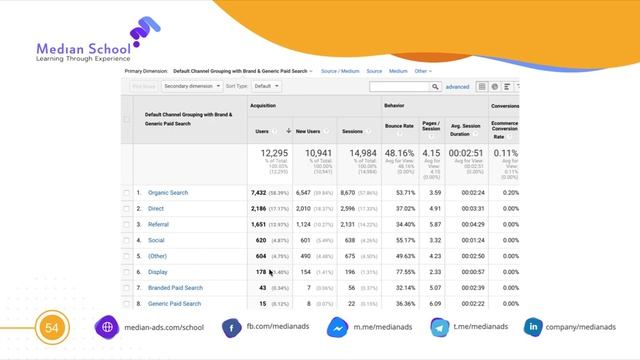This screenshot has height=360, width=640.
Task: Open the (Other) channel link
Action: 157,256
